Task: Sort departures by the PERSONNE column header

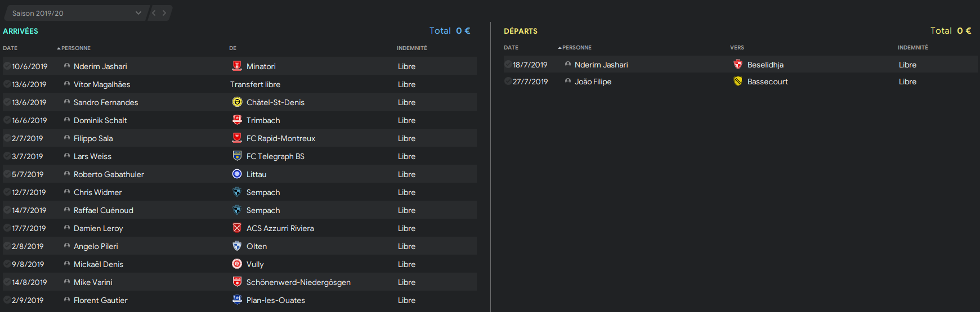Action: pos(577,48)
